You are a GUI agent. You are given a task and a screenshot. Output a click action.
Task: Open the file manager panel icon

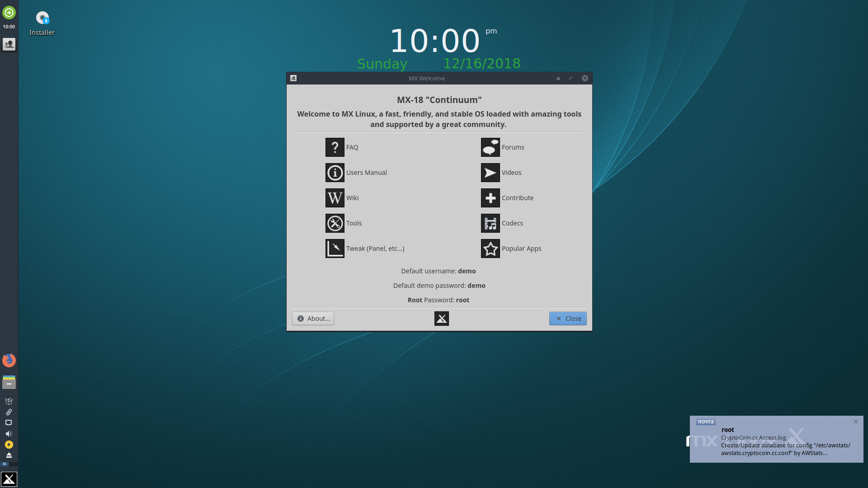click(x=9, y=382)
